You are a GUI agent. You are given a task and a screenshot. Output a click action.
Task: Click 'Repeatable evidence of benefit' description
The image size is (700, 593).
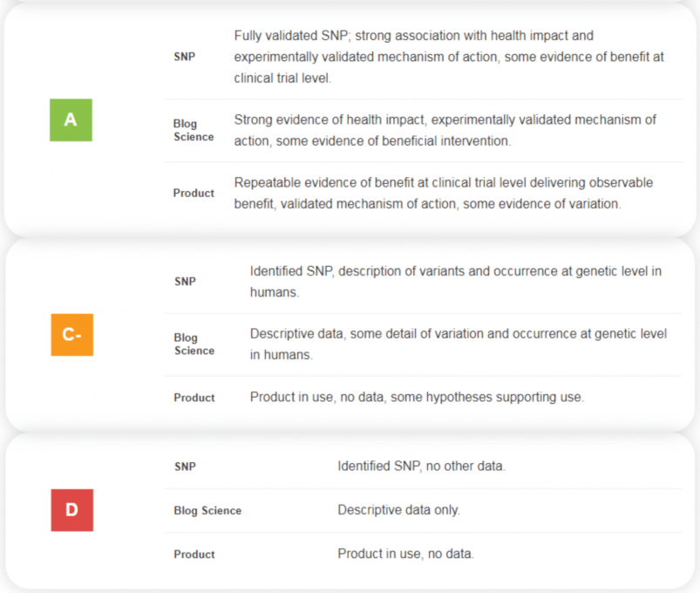444,193
